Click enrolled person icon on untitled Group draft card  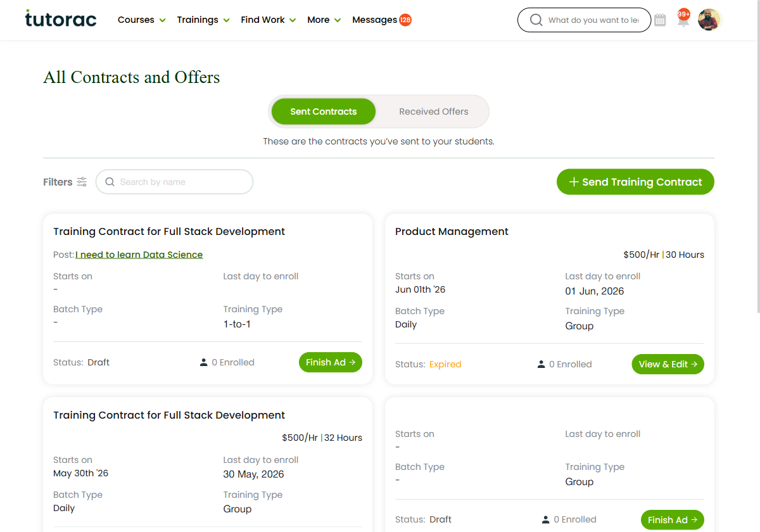545,519
